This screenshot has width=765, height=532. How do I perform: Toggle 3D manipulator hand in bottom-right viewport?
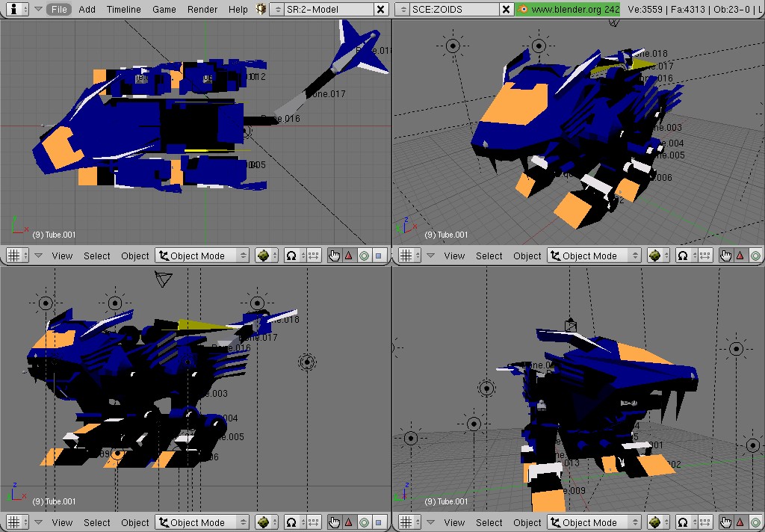726,523
